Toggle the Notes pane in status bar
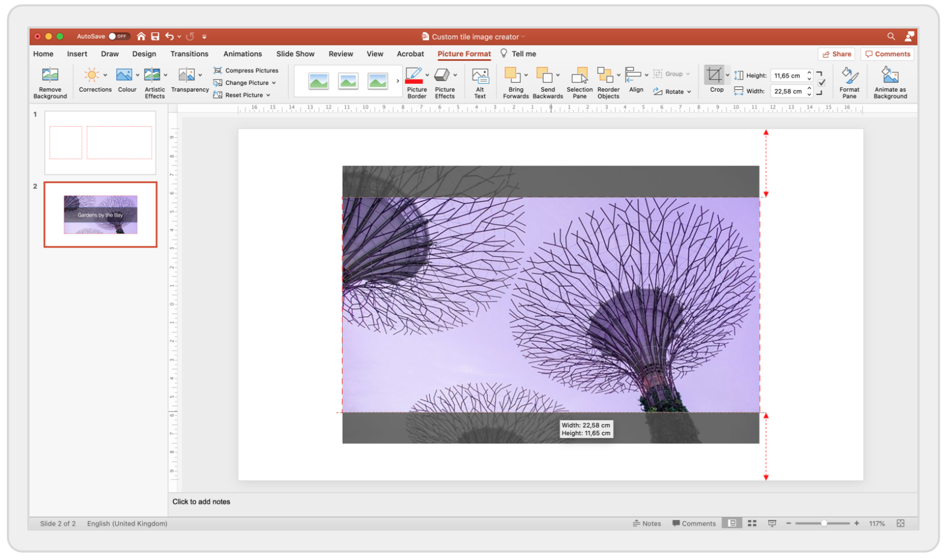 [647, 523]
